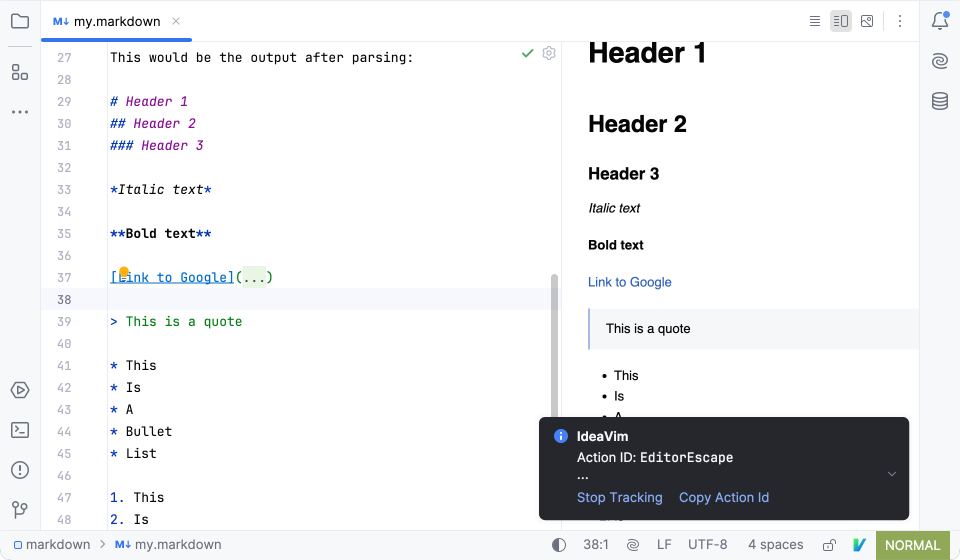Screen dimensions: 960x560
Task: Toggle the terminal panel icon
Action: [x=19, y=430]
